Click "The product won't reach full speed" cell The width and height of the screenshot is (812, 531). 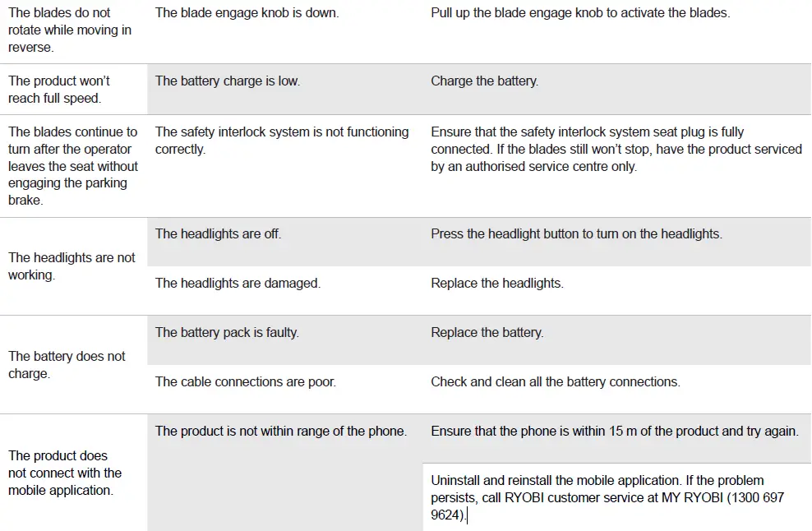pos(59,90)
